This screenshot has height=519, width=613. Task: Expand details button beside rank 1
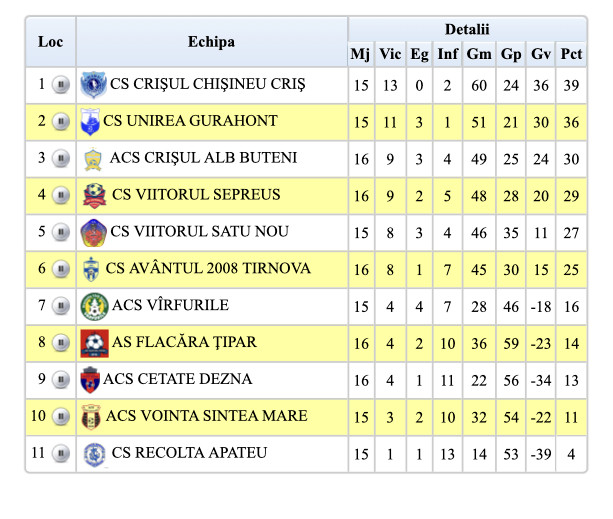pyautogui.click(x=61, y=85)
